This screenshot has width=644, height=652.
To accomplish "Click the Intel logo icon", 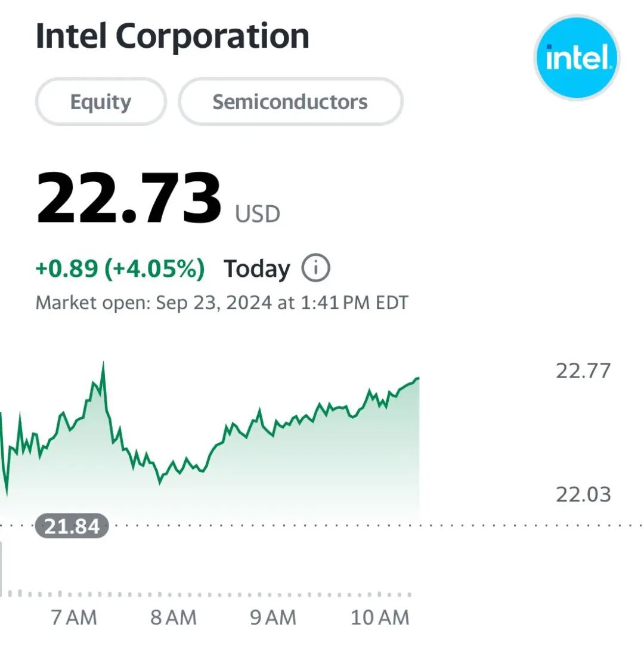I will point(576,58).
